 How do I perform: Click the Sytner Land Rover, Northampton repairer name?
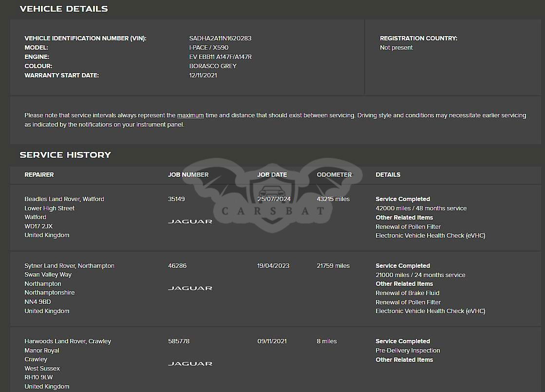(69, 266)
